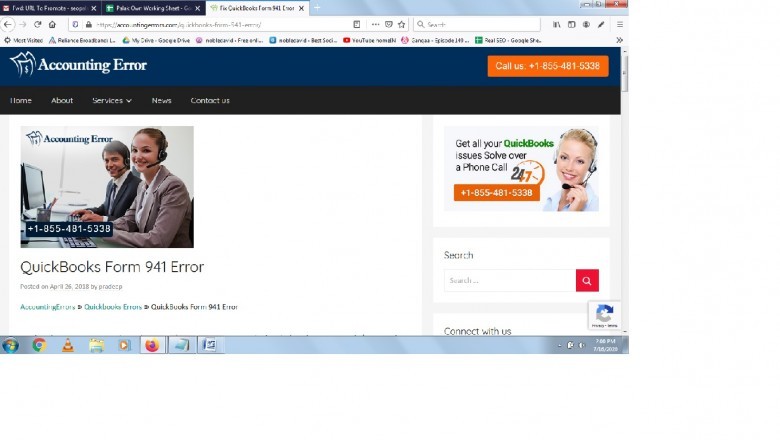This screenshot has width=780, height=440.
Task: Click the featured article image with headset agents
Action: 107,187
